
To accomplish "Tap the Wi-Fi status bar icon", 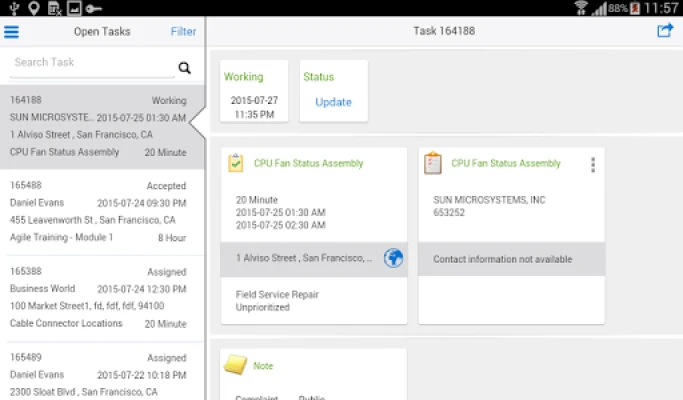I will [581, 8].
